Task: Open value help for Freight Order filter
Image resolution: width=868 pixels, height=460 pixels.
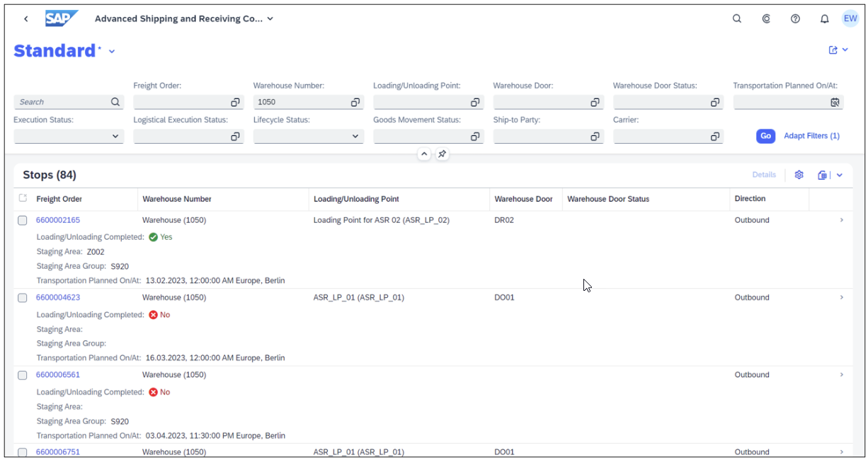Action: point(235,102)
